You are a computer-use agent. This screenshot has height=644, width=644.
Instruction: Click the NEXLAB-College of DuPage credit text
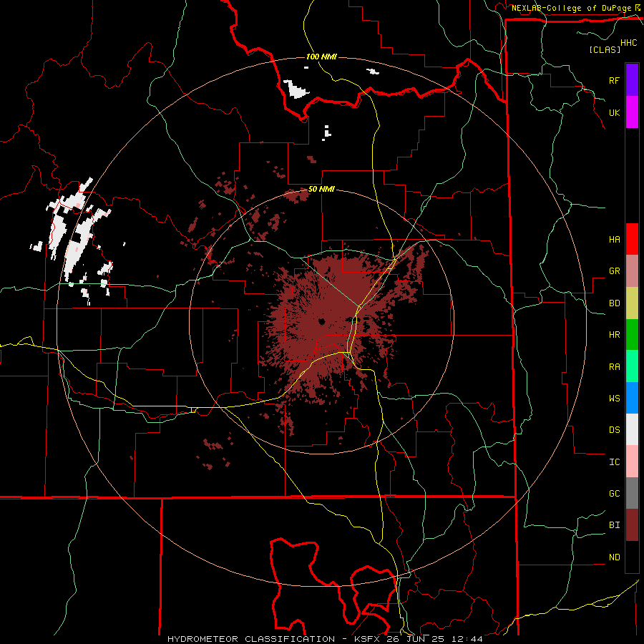(571, 8)
